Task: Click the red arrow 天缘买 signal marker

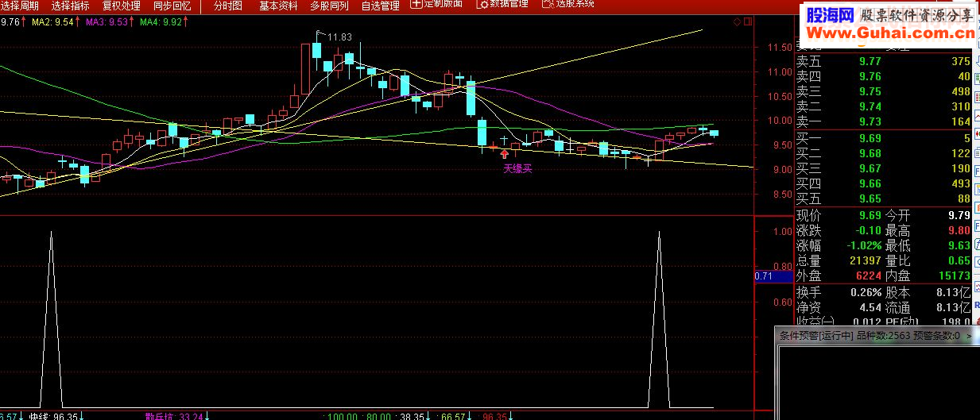Action: pos(504,154)
